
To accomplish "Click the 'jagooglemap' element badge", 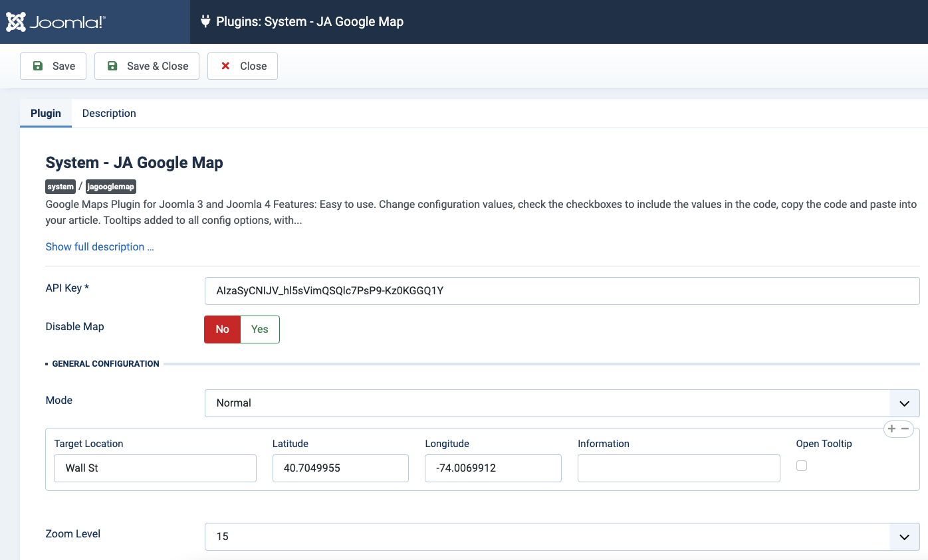I will [110, 187].
